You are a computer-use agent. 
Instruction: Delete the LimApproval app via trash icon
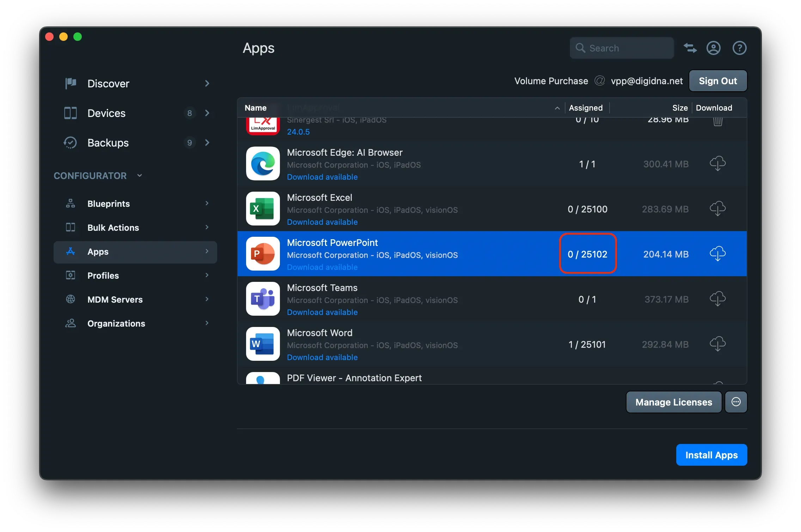718,122
